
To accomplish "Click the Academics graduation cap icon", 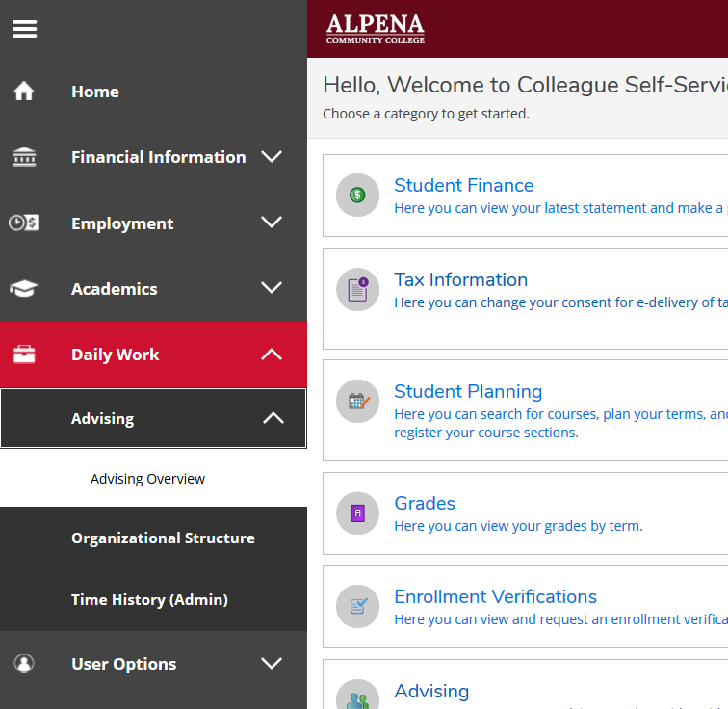I will [24, 288].
